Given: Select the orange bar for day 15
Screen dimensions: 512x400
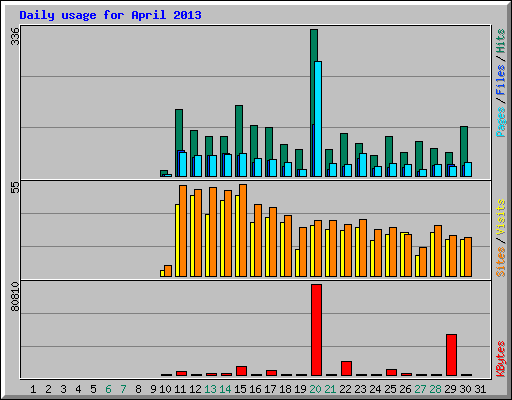Looking at the screenshot, I should pyautogui.click(x=243, y=230).
